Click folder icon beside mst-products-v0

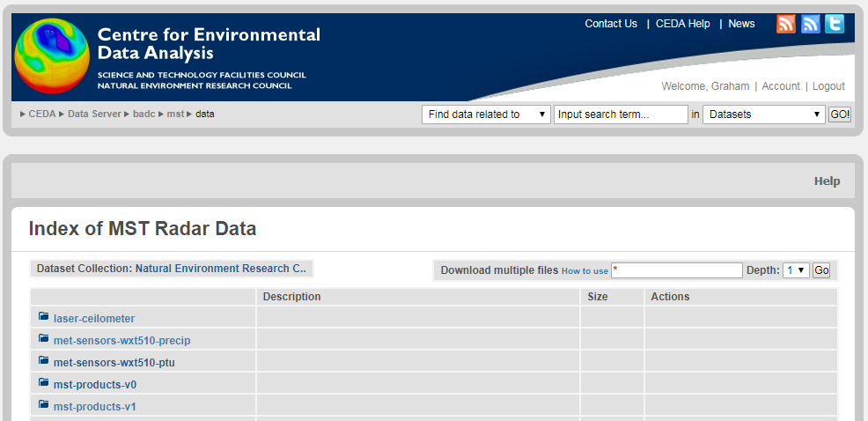coord(44,382)
